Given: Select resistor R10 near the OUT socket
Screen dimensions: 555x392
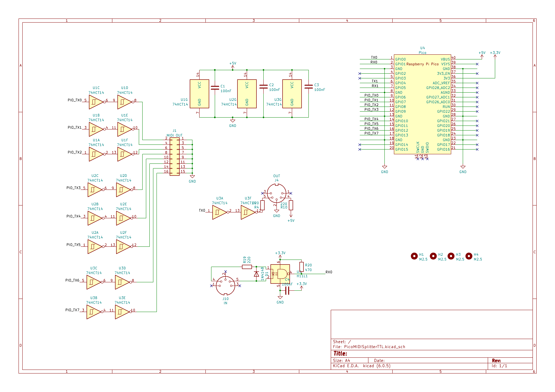Looking at the screenshot, I should coord(291,205).
